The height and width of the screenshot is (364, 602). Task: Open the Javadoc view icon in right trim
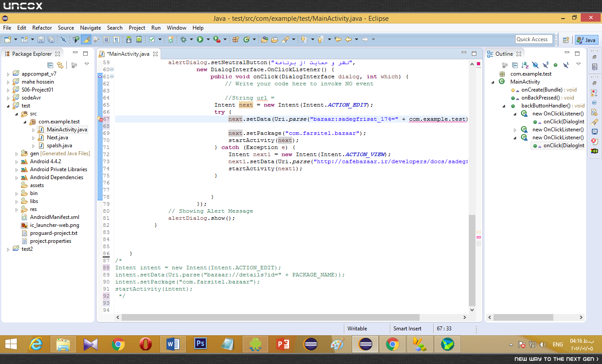pyautogui.click(x=594, y=102)
